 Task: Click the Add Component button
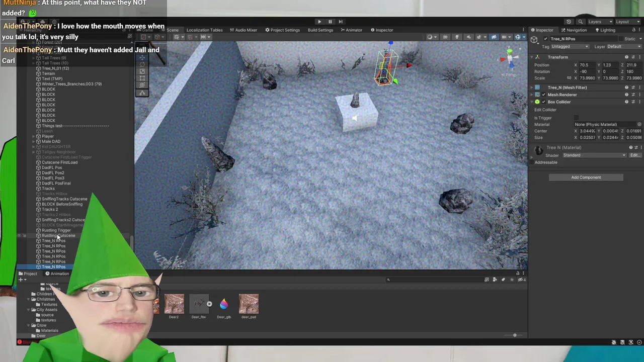[586, 177]
